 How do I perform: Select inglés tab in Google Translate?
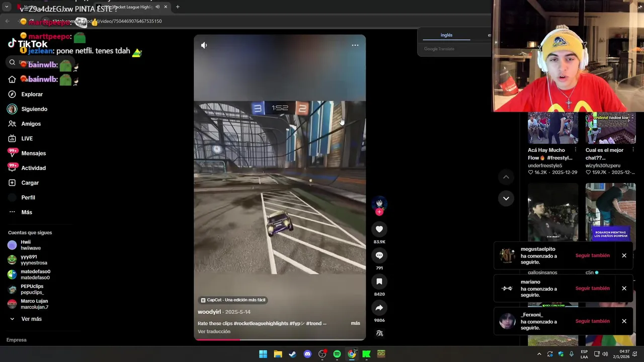pyautogui.click(x=446, y=35)
